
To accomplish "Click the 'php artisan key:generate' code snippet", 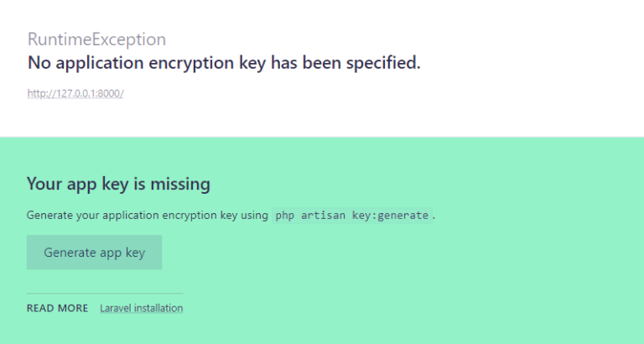I will tap(352, 215).
